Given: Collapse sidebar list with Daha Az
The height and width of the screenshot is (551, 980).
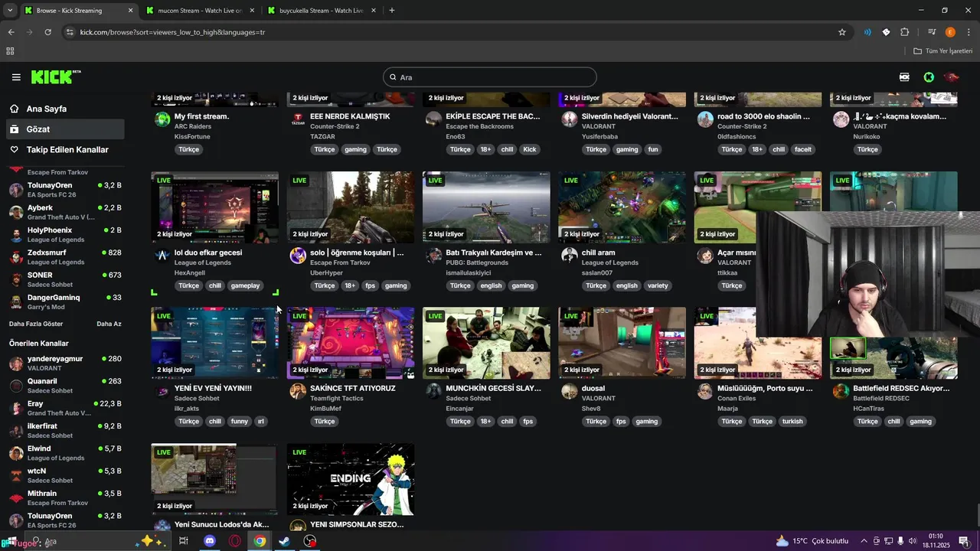Looking at the screenshot, I should [x=109, y=324].
